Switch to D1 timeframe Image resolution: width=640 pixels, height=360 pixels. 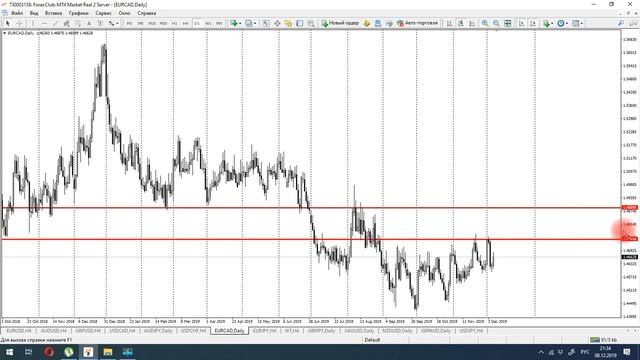197,23
